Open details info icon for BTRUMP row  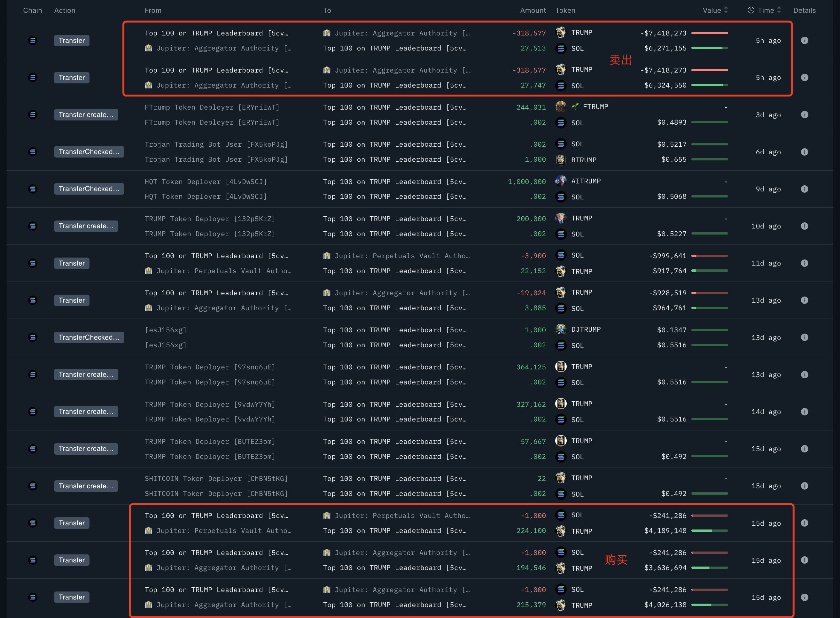pyautogui.click(x=805, y=152)
